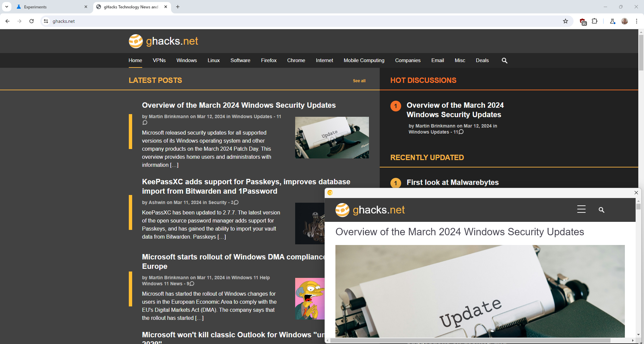Open the Misc nav category
This screenshot has width=644, height=344.
(460, 60)
